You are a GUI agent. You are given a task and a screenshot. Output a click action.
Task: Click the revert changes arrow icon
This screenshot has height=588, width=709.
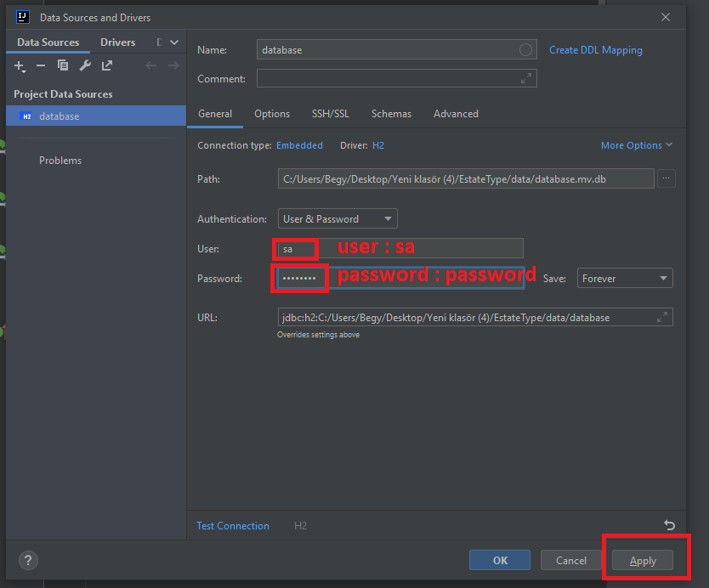click(x=669, y=525)
